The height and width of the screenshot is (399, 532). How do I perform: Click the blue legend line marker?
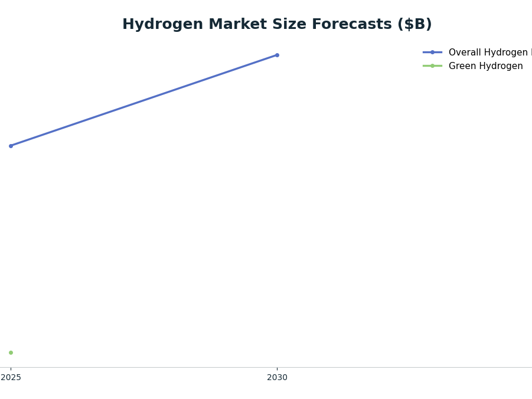(432, 53)
